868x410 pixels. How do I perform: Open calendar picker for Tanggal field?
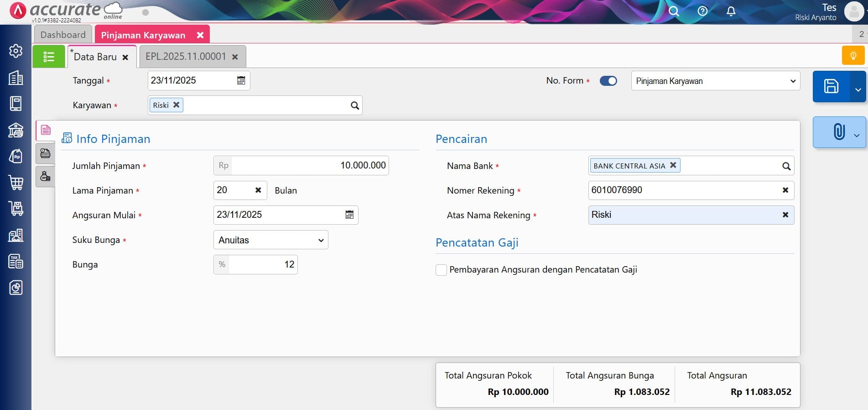pos(241,81)
